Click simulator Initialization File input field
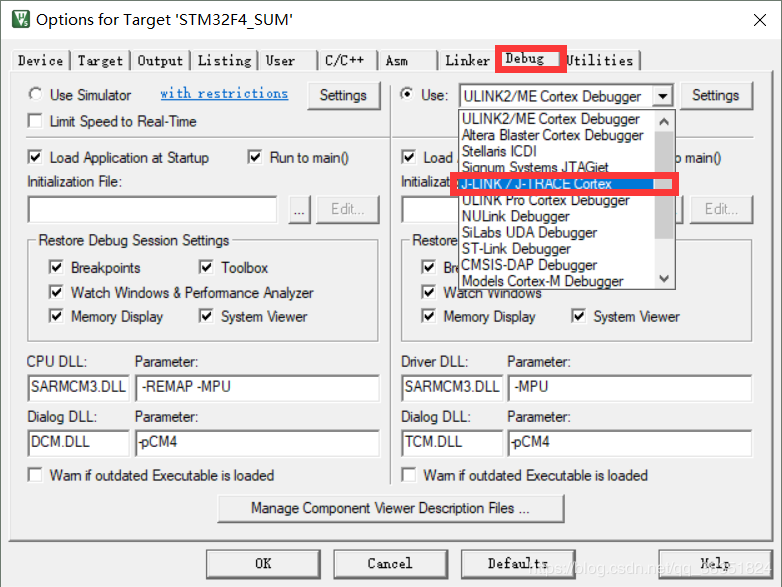Screen dimensions: 782x587 pyautogui.click(x=153, y=209)
